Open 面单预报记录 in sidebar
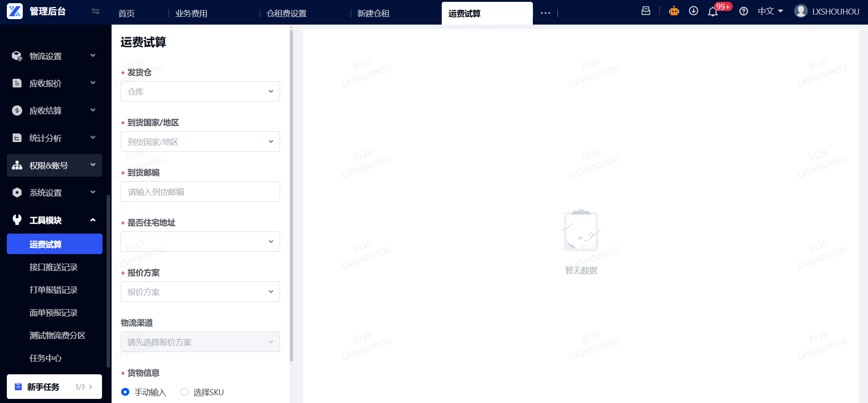Screen dimensions: 868x403 tap(55, 313)
